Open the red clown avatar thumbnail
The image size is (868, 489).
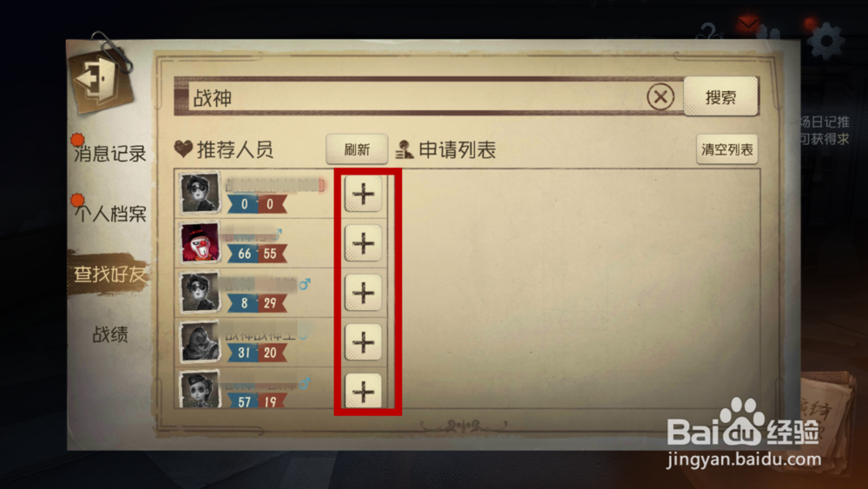click(x=200, y=243)
